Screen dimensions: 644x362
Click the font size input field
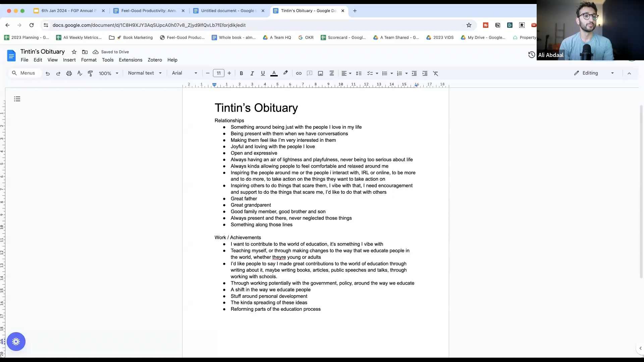coord(219,73)
